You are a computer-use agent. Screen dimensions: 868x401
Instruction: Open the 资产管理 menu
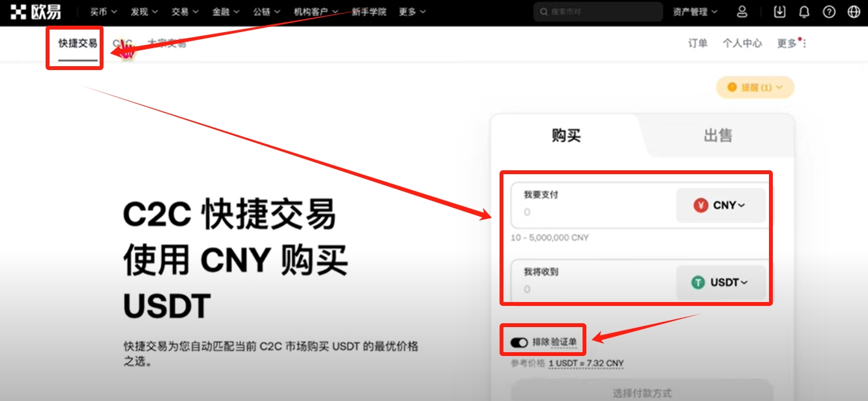(x=694, y=12)
